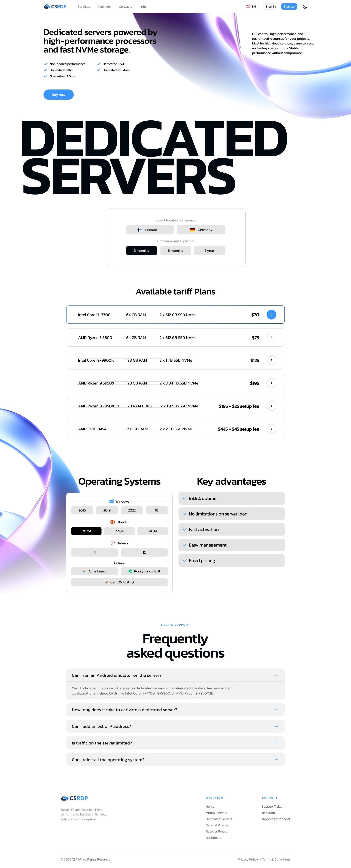Viewport: 351px width, 868px height.
Task: Click arrow for AMD EPYC 9454 plan
Action: [x=271, y=429]
